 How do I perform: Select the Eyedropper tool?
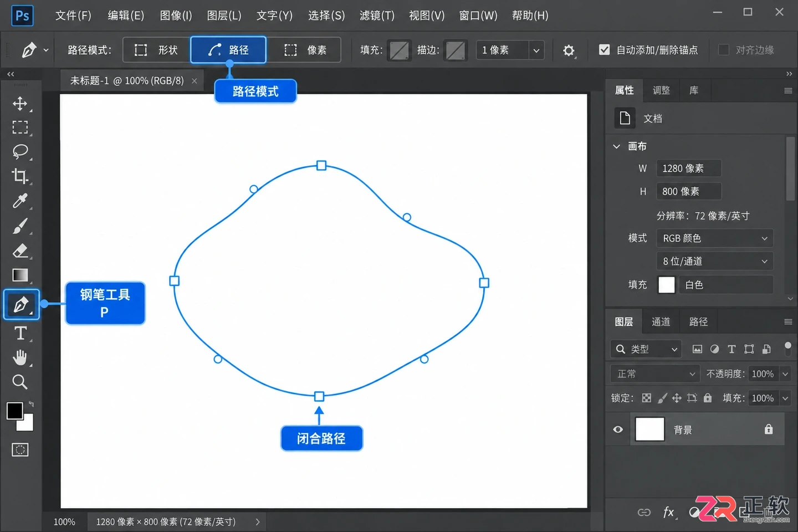click(x=20, y=201)
